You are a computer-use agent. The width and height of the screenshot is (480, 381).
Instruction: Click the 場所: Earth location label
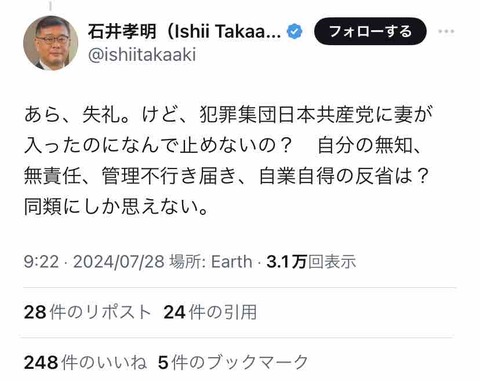click(211, 262)
